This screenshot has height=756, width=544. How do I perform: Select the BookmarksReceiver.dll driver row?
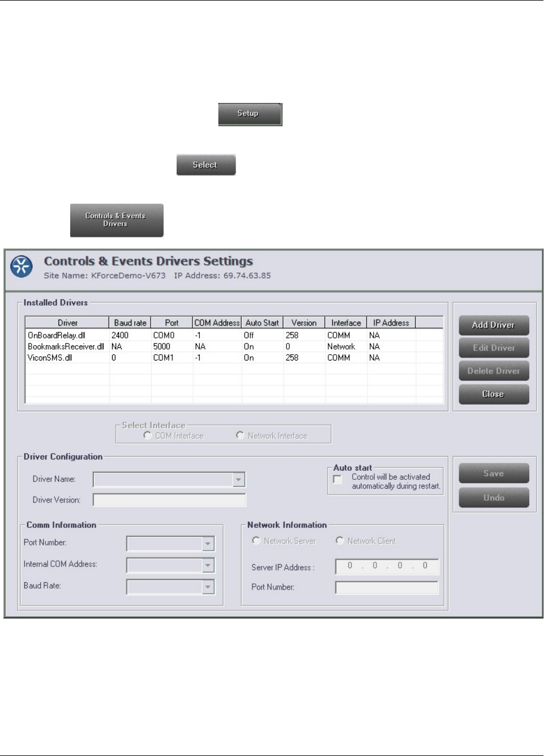point(234,346)
